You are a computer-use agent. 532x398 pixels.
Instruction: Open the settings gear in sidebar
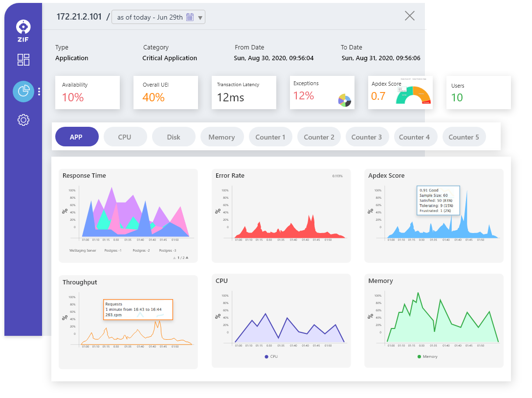23,120
